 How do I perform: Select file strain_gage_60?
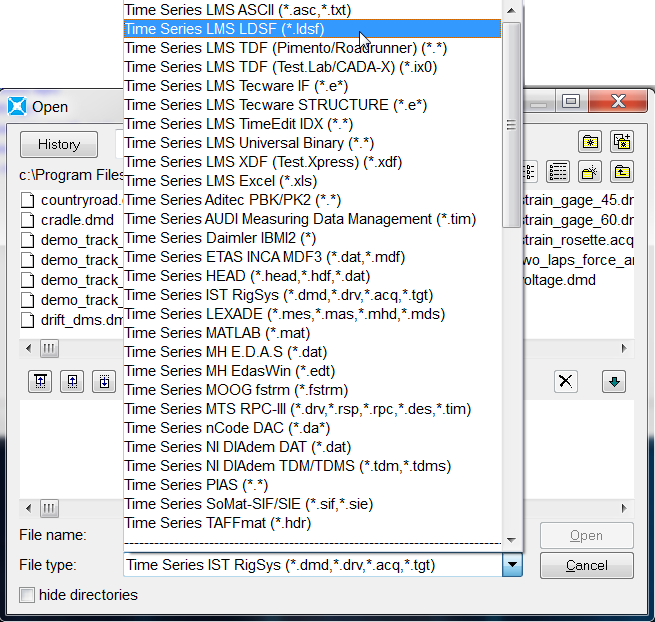578,220
